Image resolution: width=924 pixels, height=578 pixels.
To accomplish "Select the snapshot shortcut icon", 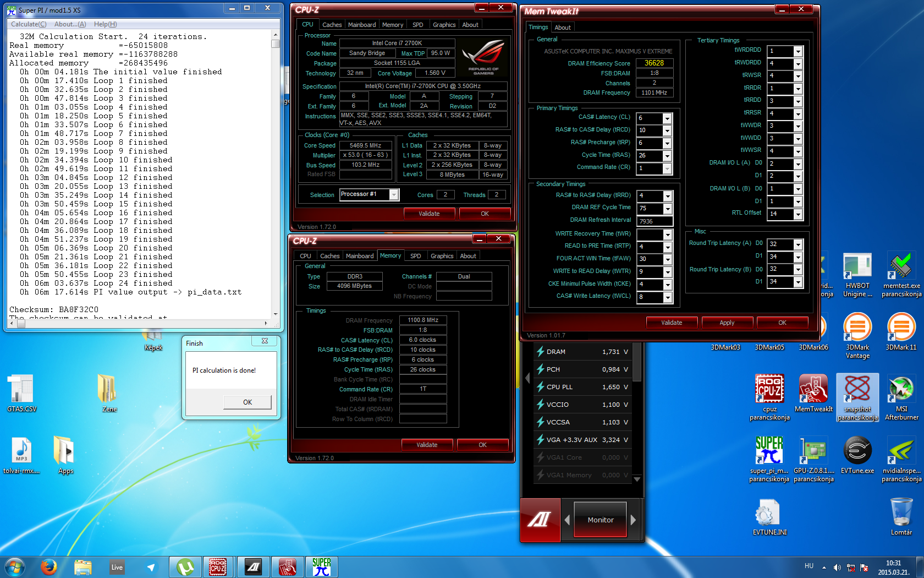I will [857, 397].
